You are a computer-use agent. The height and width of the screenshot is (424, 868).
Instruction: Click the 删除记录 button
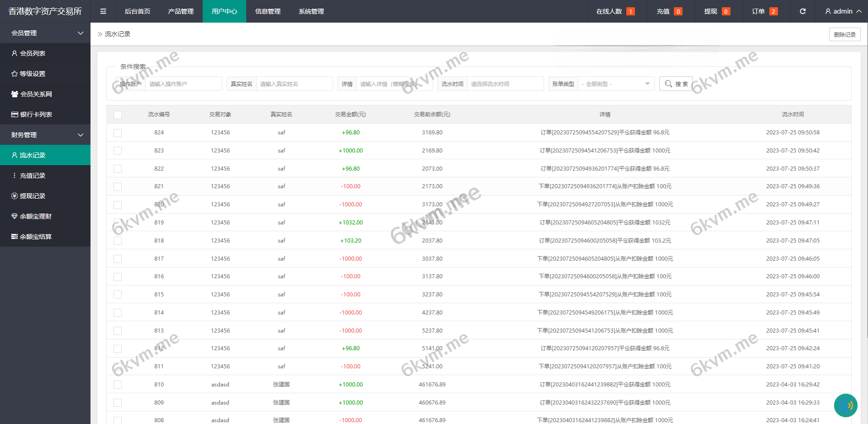pyautogui.click(x=844, y=34)
